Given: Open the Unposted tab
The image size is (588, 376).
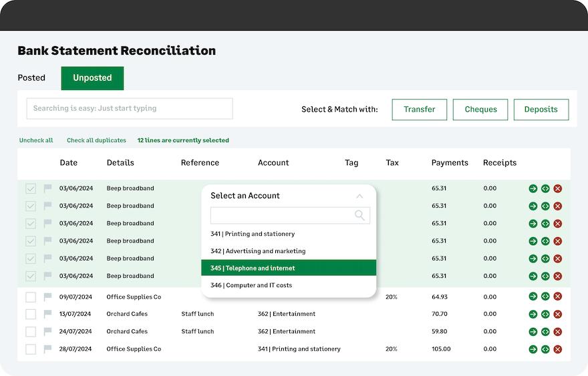Looking at the screenshot, I should [92, 77].
